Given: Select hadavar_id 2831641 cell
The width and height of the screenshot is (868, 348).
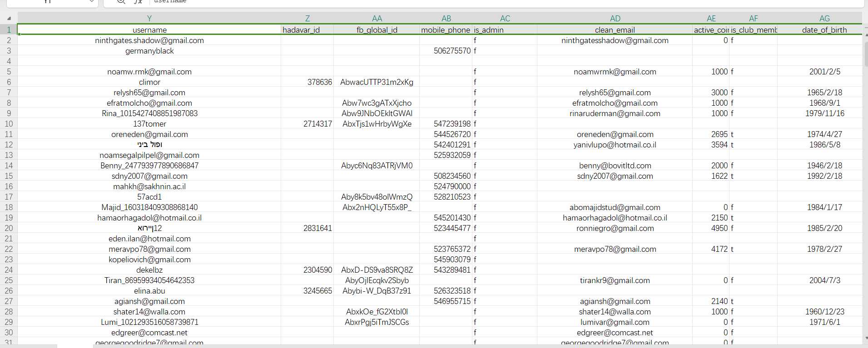Looking at the screenshot, I should (308, 228).
